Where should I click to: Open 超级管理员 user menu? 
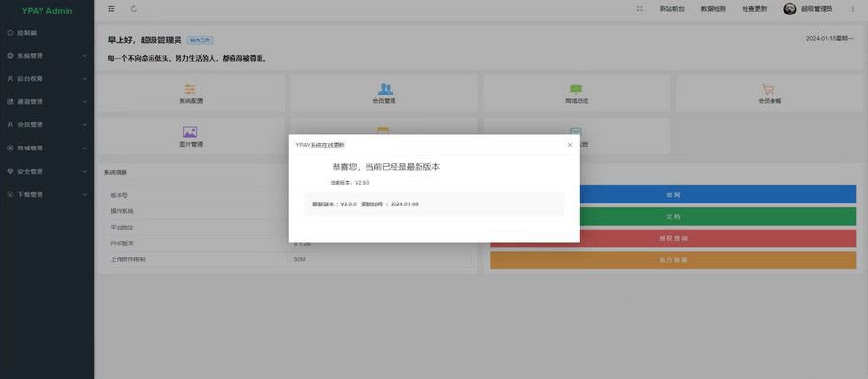817,9
